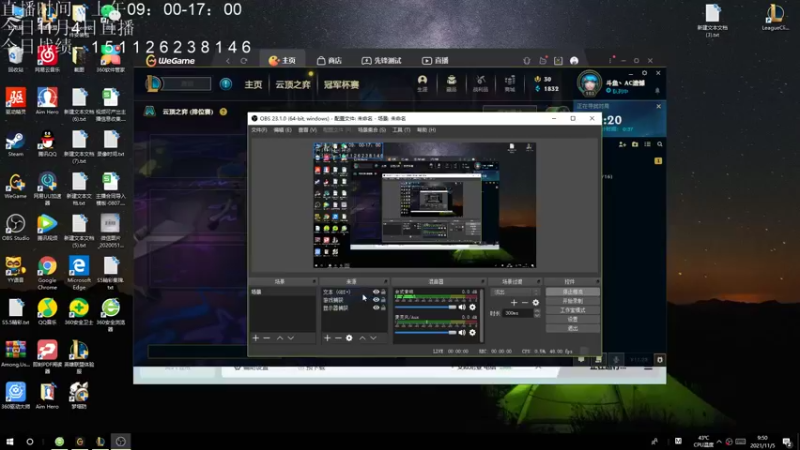
Task: Pop out the Scene Transitions dock panel
Action: [538, 281]
